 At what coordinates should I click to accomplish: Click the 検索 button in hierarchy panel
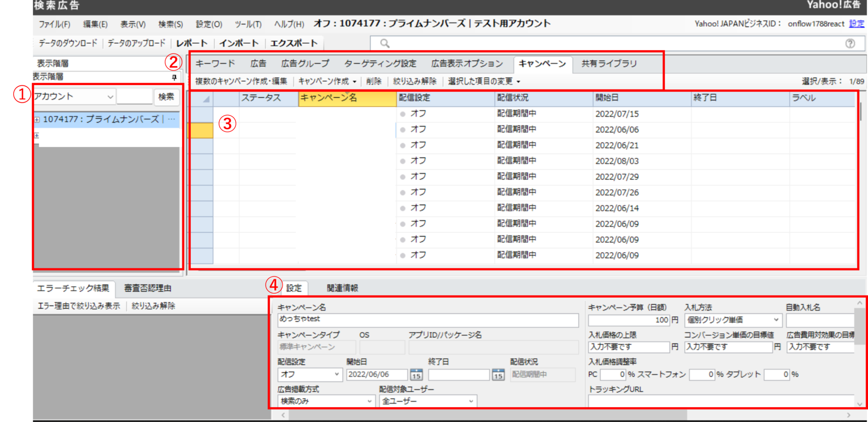point(166,97)
